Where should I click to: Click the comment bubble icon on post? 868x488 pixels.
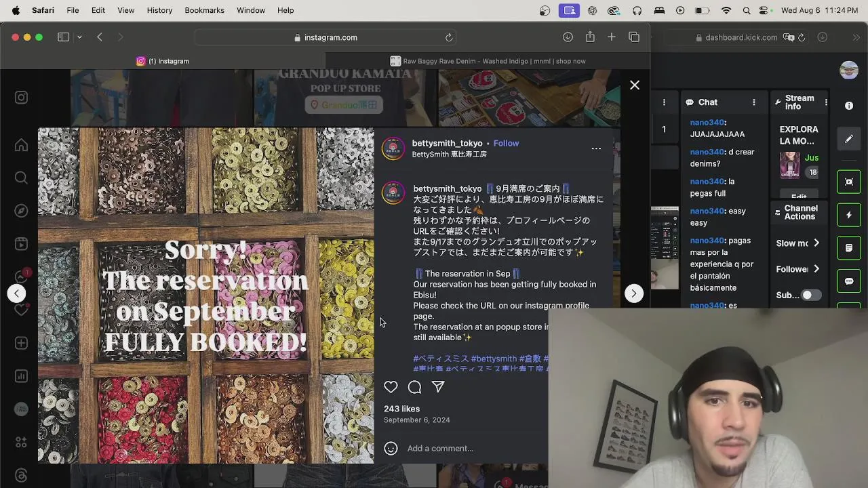[414, 387]
